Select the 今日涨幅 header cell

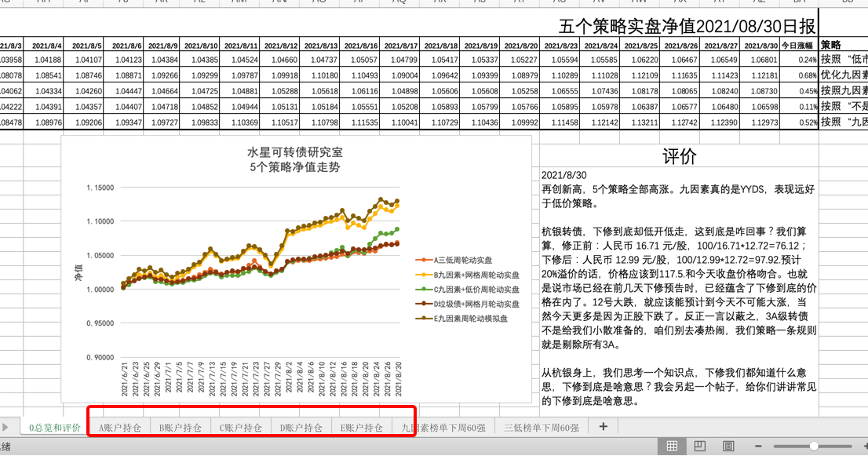click(799, 46)
